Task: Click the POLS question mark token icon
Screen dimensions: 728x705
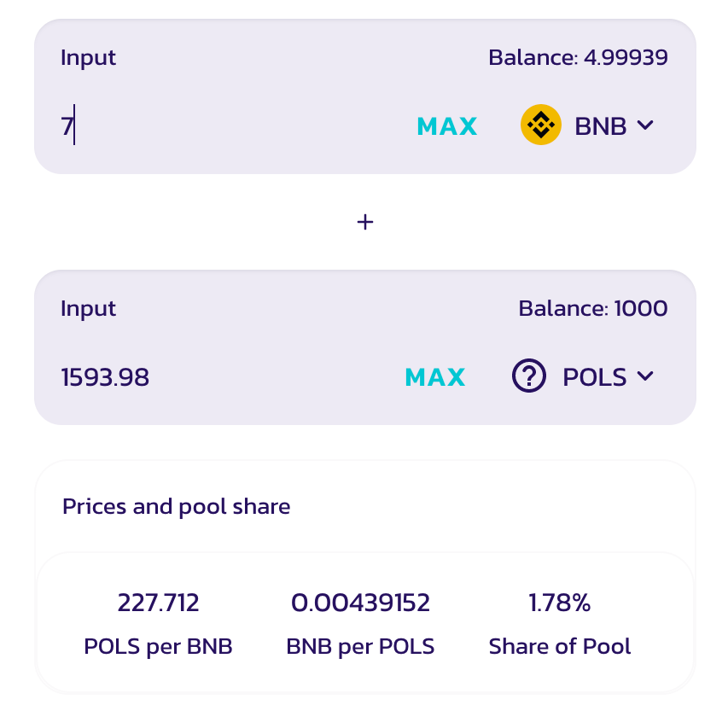Action: pos(529,376)
